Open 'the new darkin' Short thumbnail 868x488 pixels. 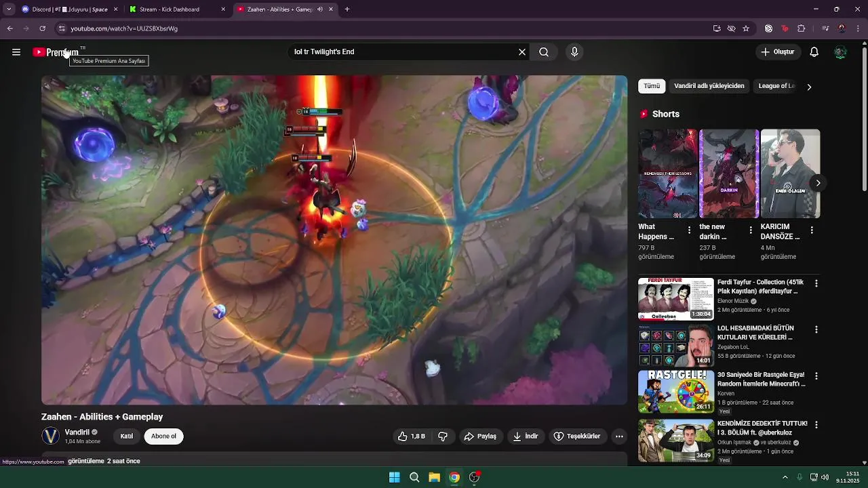click(728, 174)
